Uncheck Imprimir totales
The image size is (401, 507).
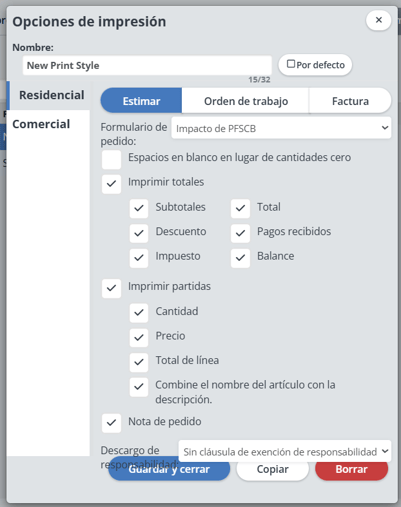click(111, 184)
